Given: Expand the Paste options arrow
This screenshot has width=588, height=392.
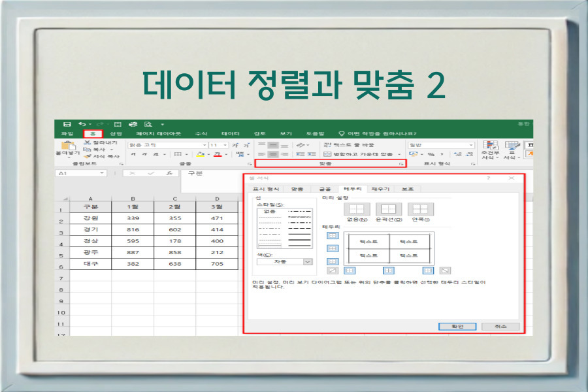Looking at the screenshot, I should pos(69,157).
